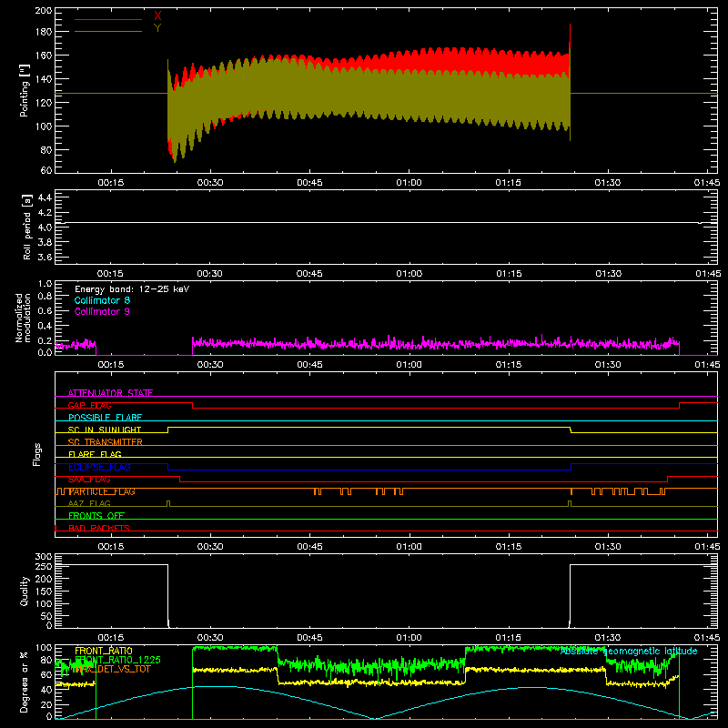Screen dimensions: 728x728
Task: Click the Flags axis title
Action: point(37,454)
